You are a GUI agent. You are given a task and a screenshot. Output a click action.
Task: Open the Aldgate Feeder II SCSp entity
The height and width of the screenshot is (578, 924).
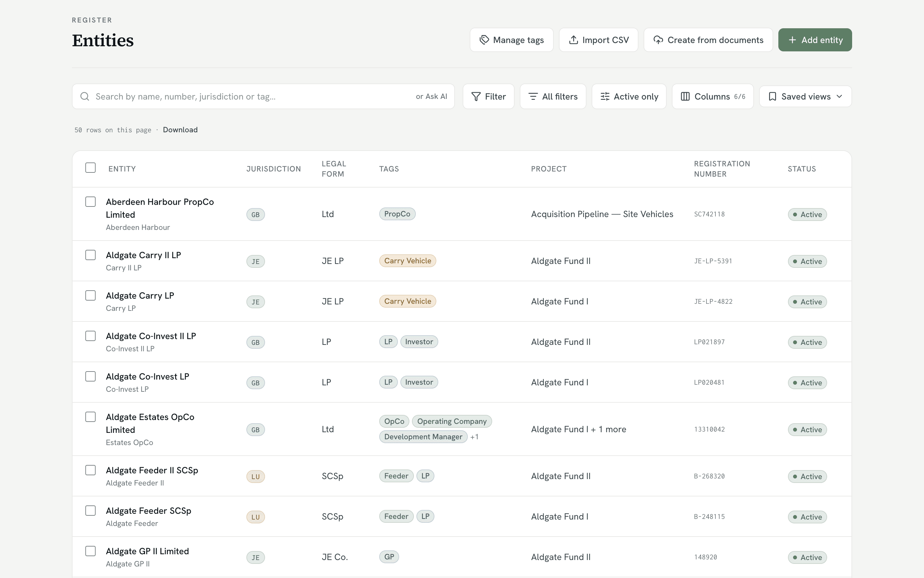point(152,470)
